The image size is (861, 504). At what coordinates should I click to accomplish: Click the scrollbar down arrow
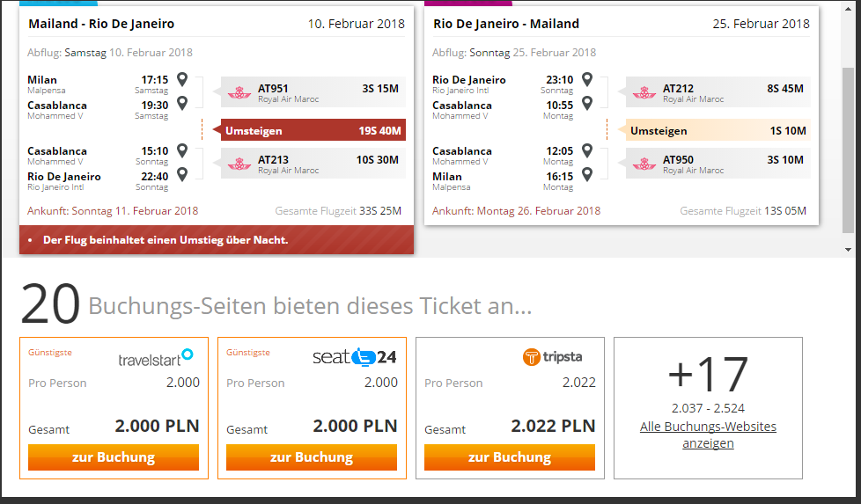[x=849, y=250]
